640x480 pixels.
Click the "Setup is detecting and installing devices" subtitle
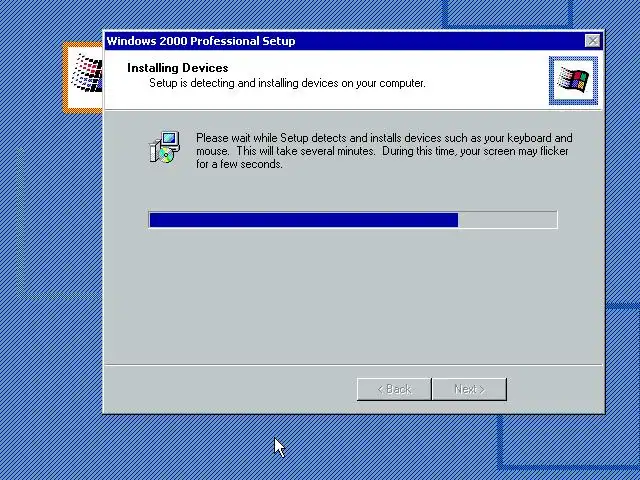point(287,83)
